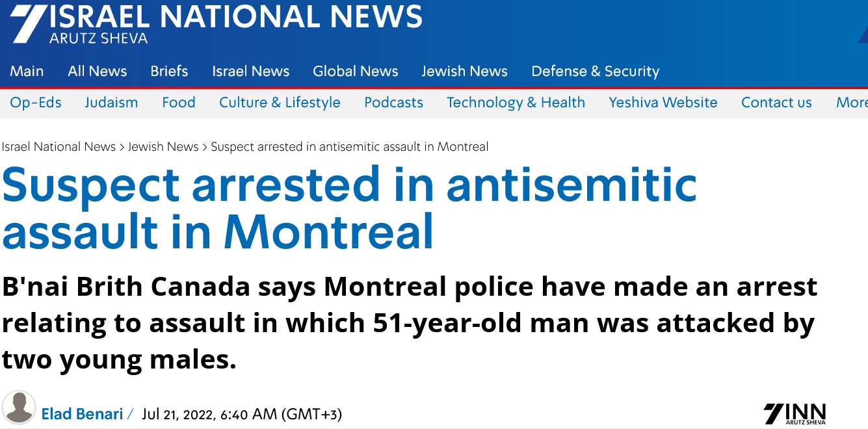Select the Briefs menu item

point(169,71)
